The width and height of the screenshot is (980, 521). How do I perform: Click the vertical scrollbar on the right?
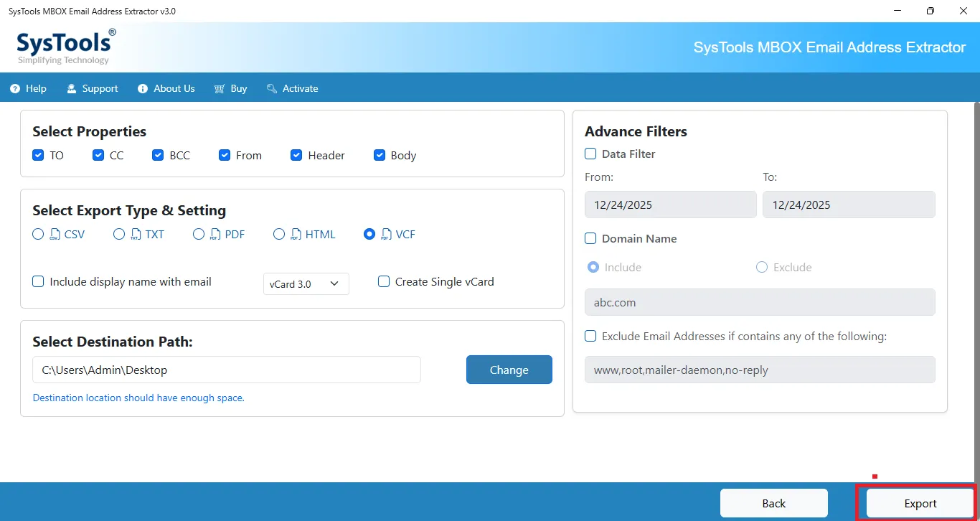point(977,291)
